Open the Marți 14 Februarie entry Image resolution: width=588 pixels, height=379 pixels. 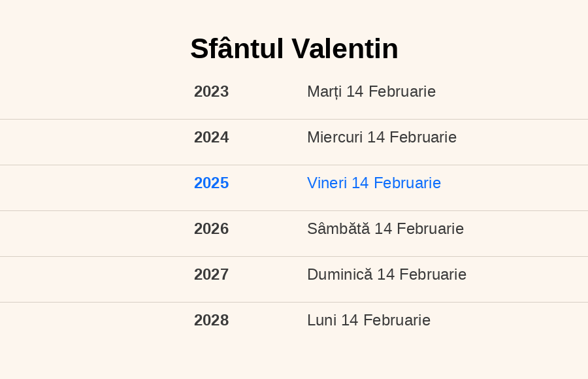pos(371,91)
